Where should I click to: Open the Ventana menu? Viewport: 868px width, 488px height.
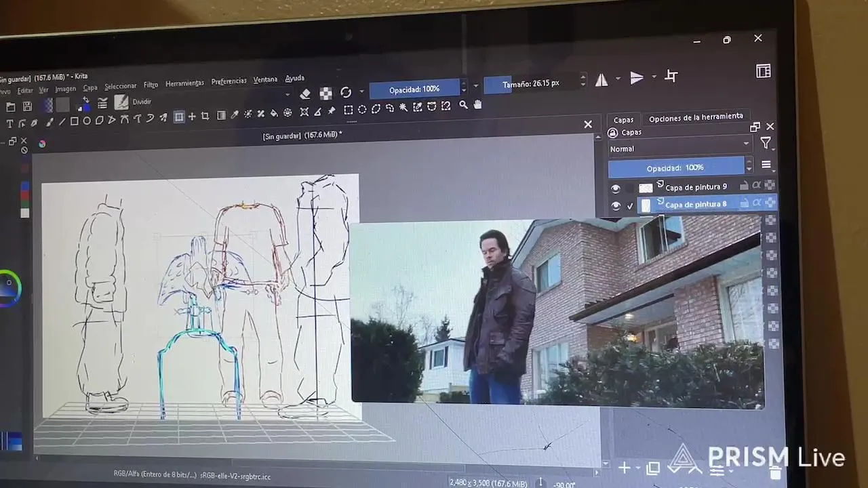265,79
